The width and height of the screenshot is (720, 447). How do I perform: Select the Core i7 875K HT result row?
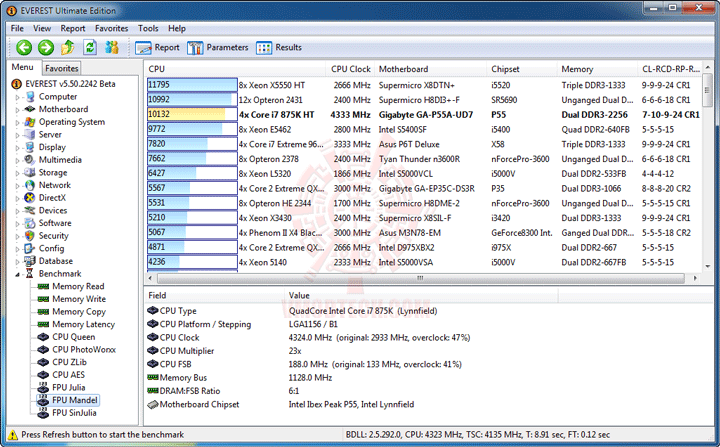tap(423, 114)
